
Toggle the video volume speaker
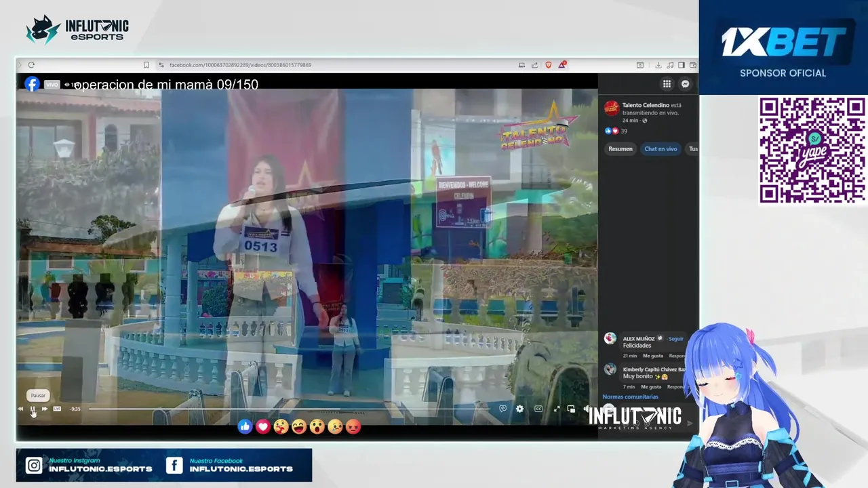(587, 409)
